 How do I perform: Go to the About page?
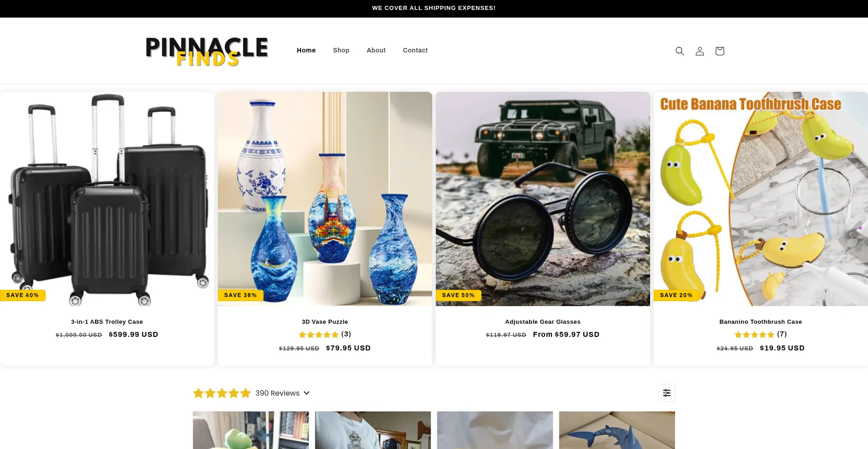pos(376,50)
